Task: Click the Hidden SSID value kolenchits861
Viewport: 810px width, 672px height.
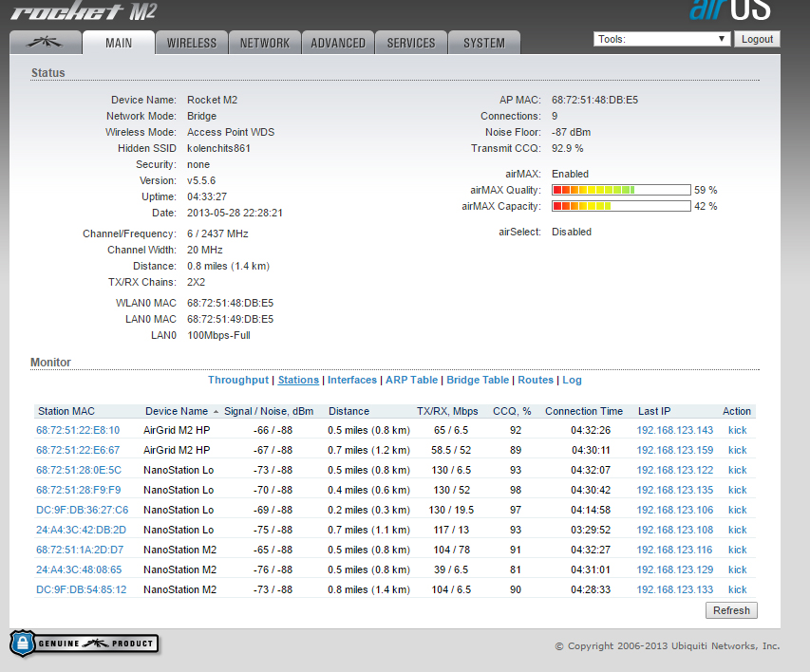Action: coord(218,149)
